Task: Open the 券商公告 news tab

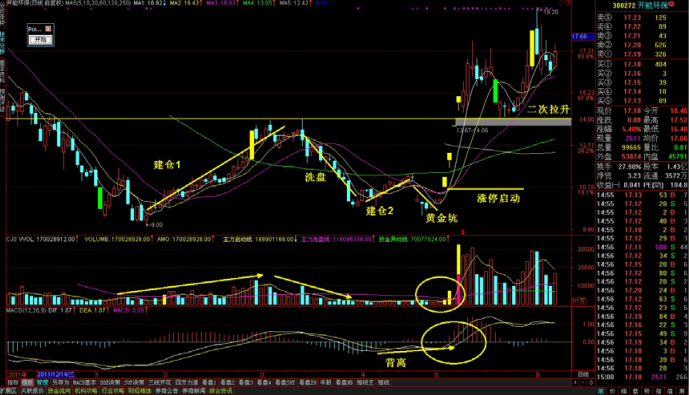Action: point(166,391)
